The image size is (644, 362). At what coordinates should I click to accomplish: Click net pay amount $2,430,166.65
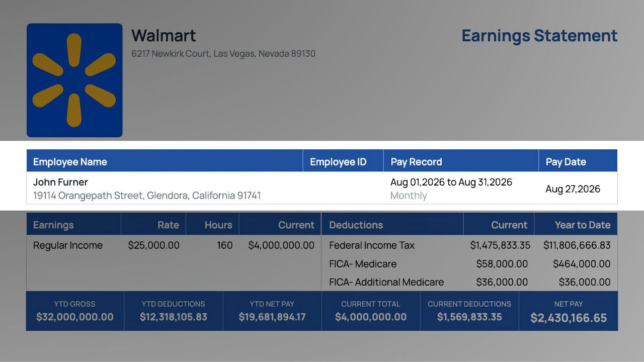pyautogui.click(x=569, y=318)
